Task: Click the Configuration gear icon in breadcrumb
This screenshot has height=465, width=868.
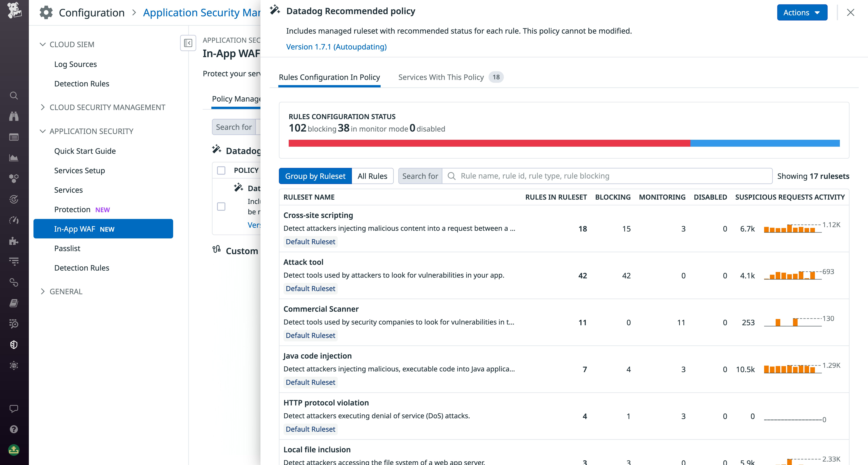Action: tap(46, 12)
